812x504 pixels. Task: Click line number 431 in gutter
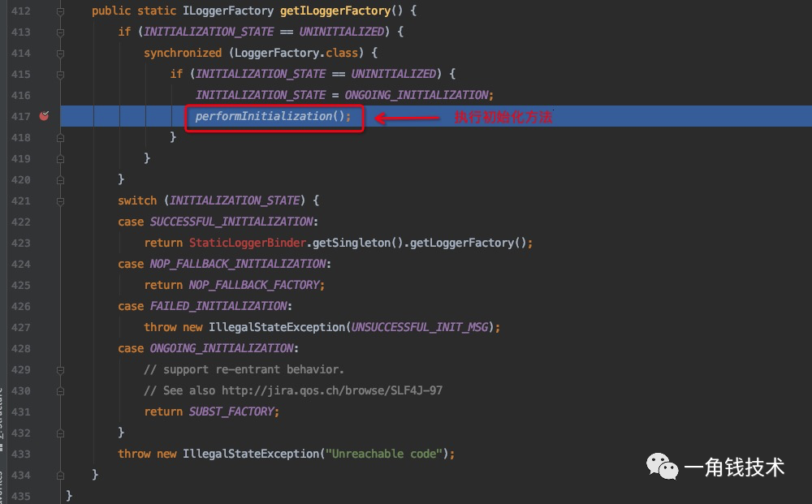point(21,412)
